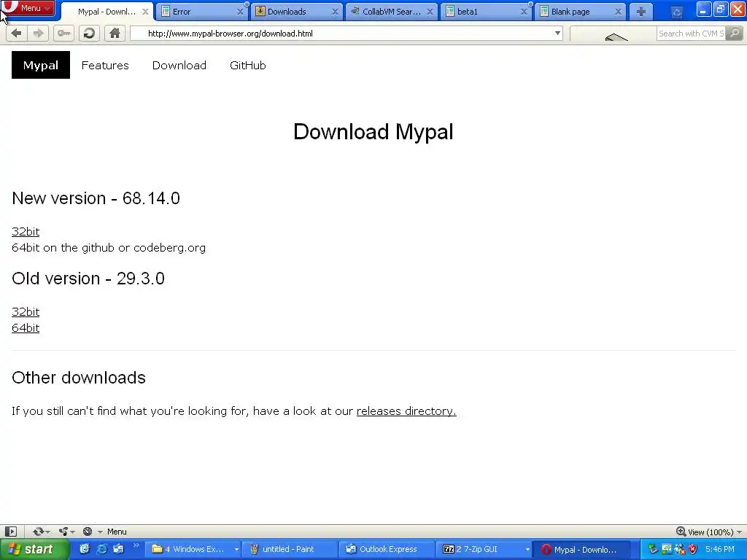Open the Download nav link

point(179,65)
